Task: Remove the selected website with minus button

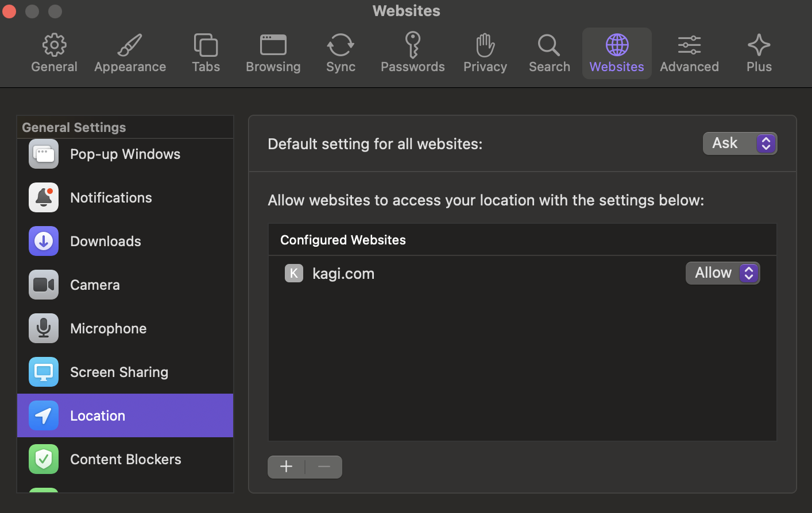Action: [x=324, y=467]
